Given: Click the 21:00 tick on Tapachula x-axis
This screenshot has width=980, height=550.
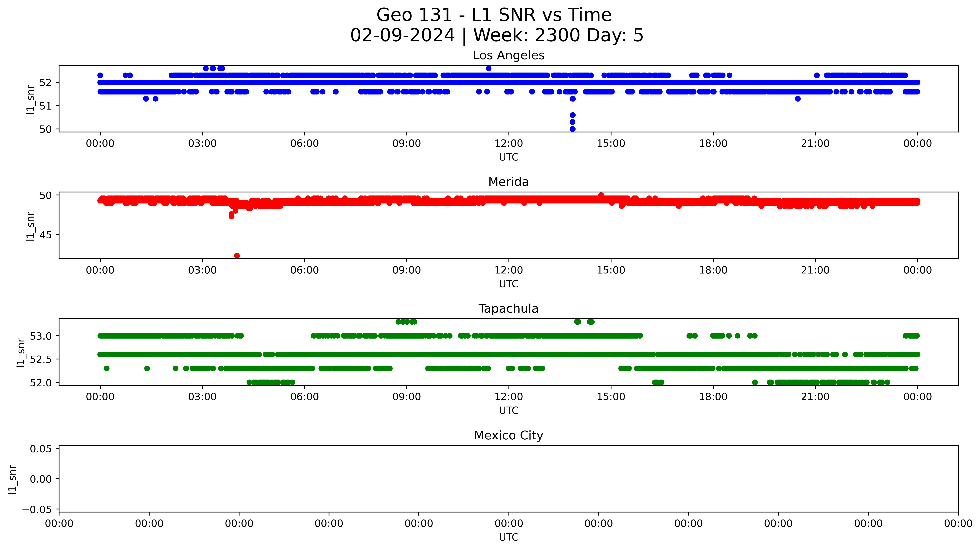Looking at the screenshot, I should tap(815, 397).
